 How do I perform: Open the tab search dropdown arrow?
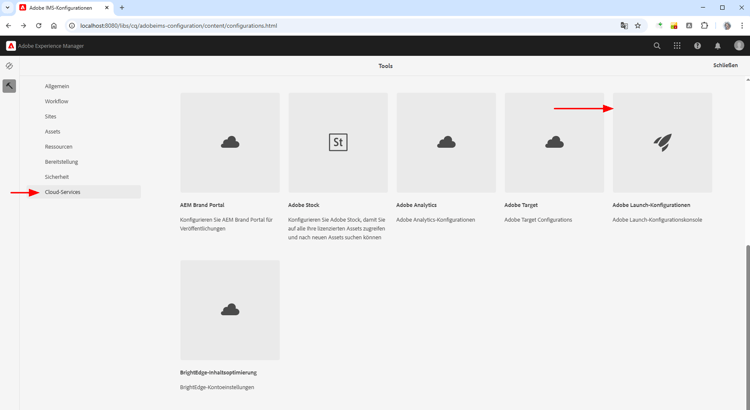click(x=8, y=8)
